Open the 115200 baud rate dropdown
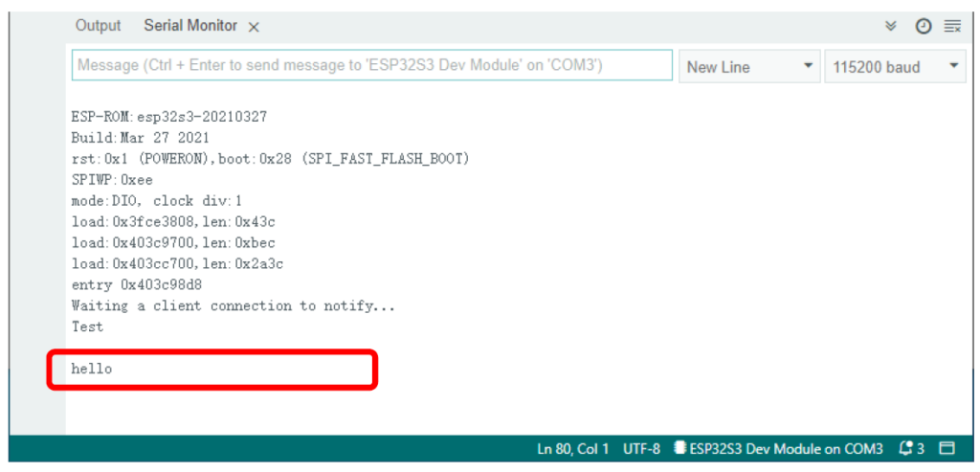 [x=896, y=66]
